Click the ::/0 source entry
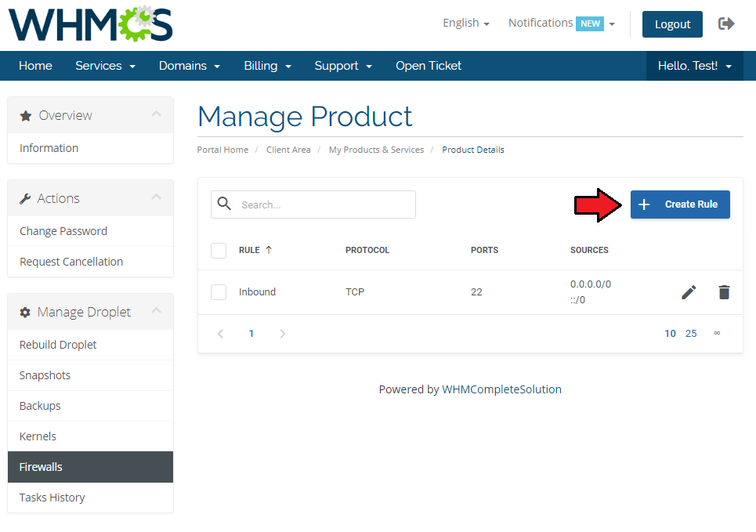 (x=577, y=300)
